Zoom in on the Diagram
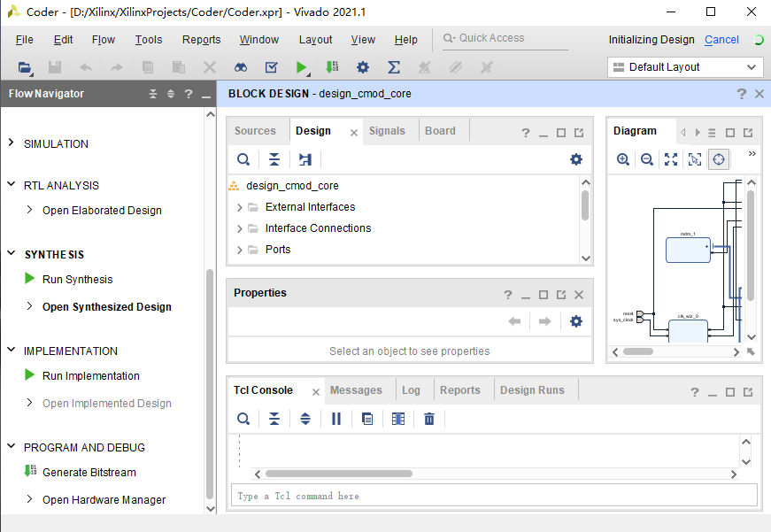 [623, 159]
